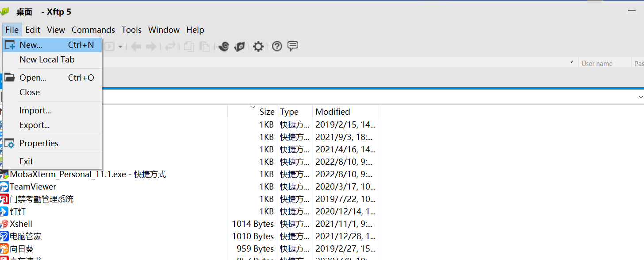Open the Commands menu
The height and width of the screenshot is (260, 644).
click(93, 30)
